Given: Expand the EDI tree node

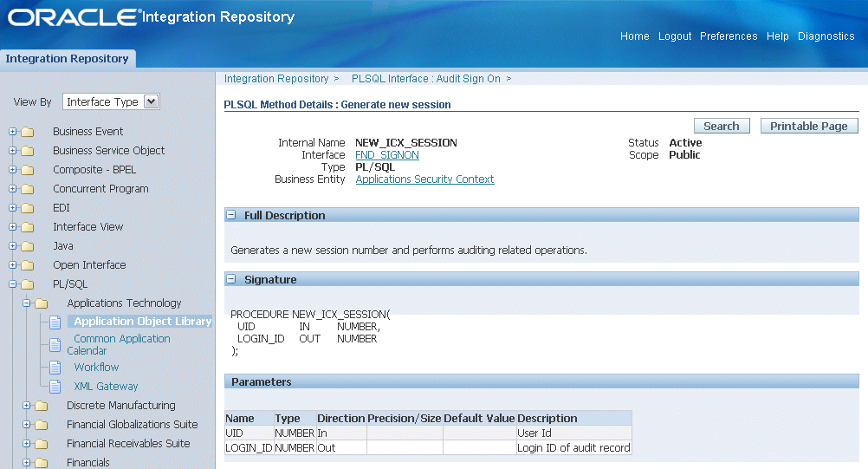Looking at the screenshot, I should tap(13, 208).
